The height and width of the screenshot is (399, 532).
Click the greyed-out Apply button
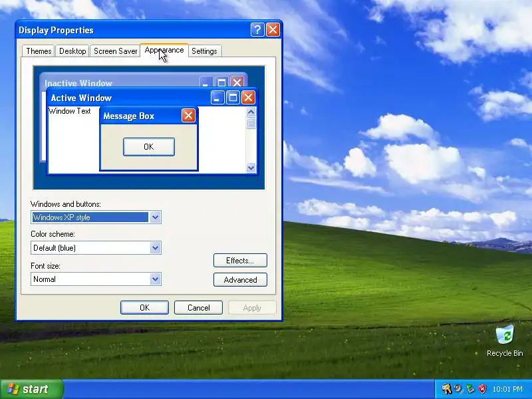252,308
